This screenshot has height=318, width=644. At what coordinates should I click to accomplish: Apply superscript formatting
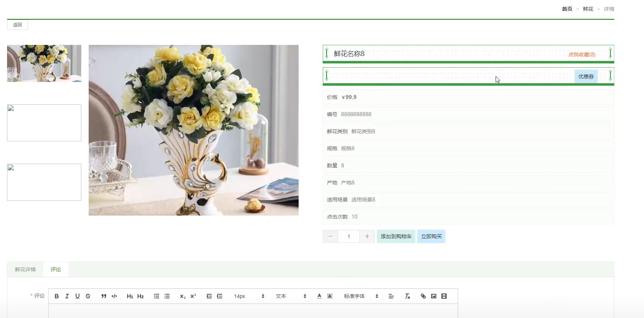point(193,296)
